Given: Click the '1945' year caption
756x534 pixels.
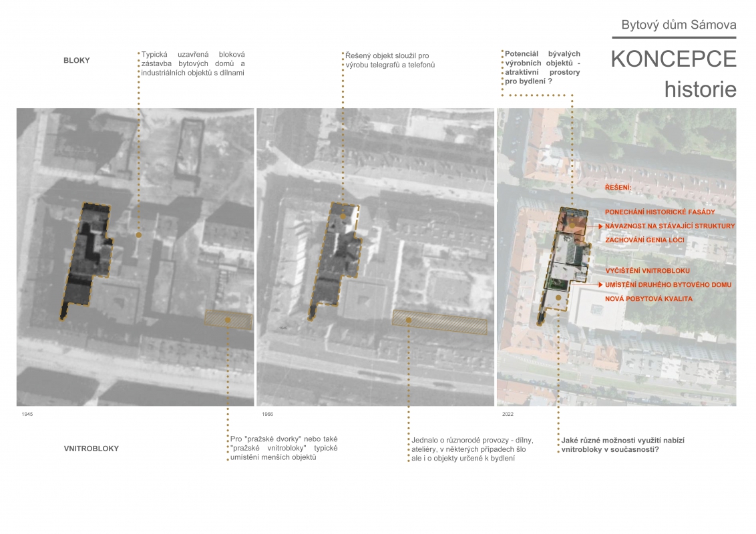Looking at the screenshot, I should (27, 415).
